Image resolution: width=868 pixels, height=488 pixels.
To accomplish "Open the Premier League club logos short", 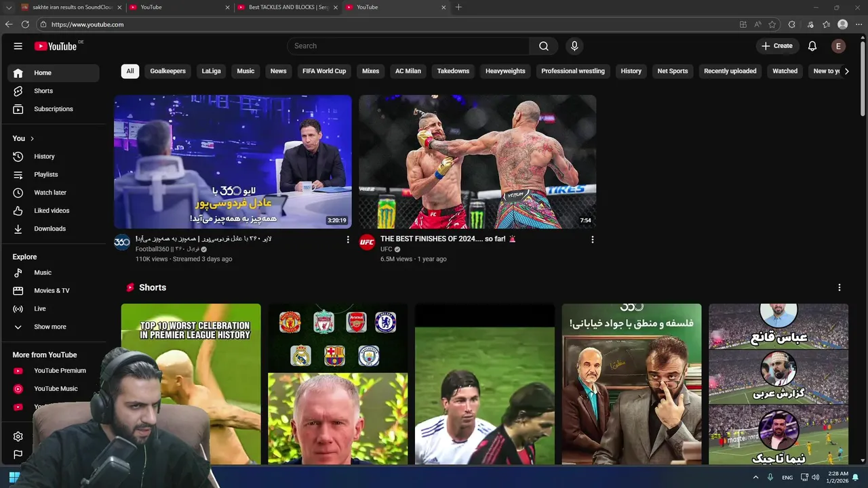I will [338, 384].
